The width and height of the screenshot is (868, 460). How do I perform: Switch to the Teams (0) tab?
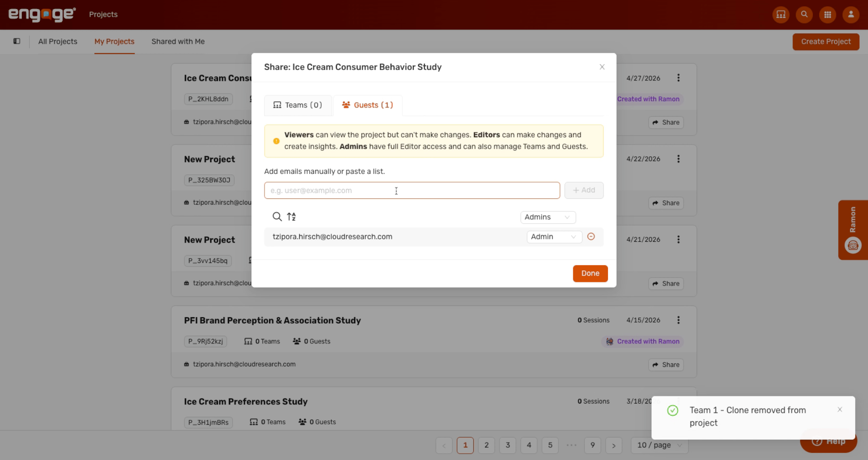297,105
